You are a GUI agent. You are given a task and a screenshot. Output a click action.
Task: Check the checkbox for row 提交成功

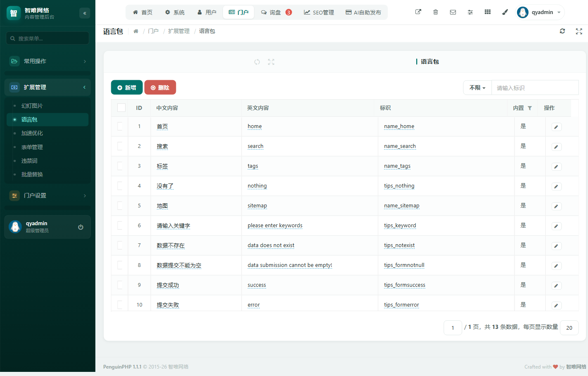120,285
